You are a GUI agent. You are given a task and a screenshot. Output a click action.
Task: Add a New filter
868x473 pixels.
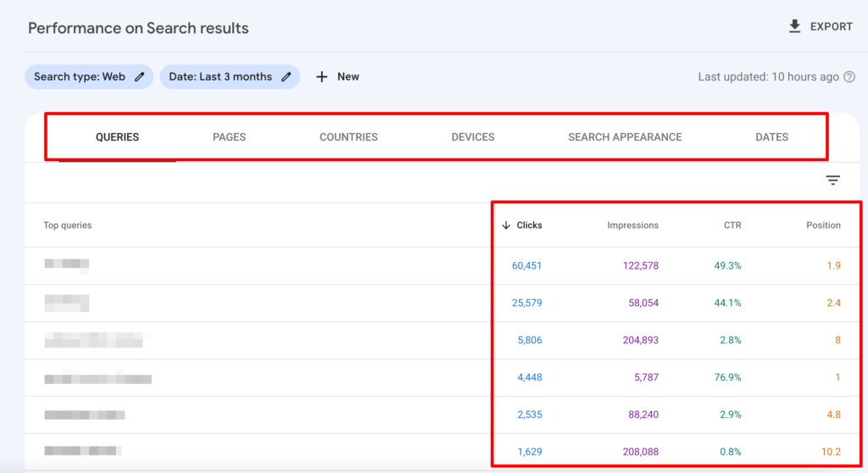click(x=337, y=77)
